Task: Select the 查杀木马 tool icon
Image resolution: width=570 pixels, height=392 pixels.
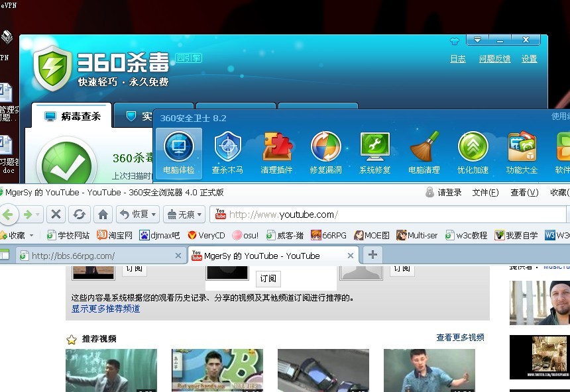Action: 227,154
